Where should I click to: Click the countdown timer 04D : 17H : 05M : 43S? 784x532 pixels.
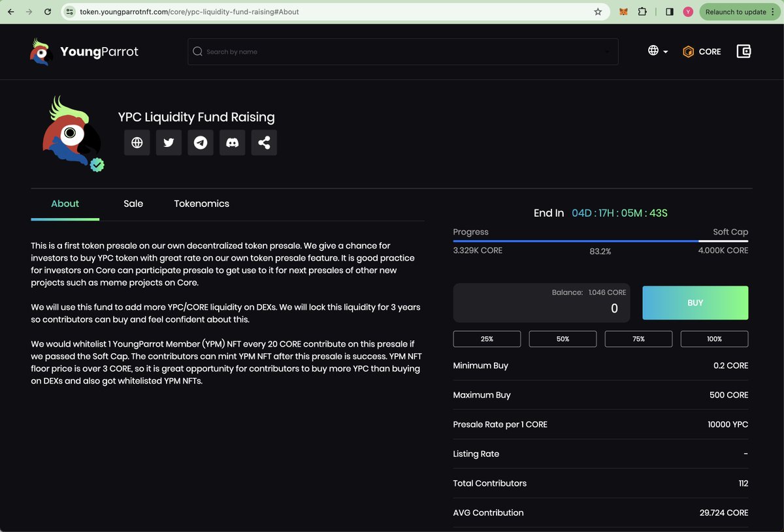click(619, 213)
